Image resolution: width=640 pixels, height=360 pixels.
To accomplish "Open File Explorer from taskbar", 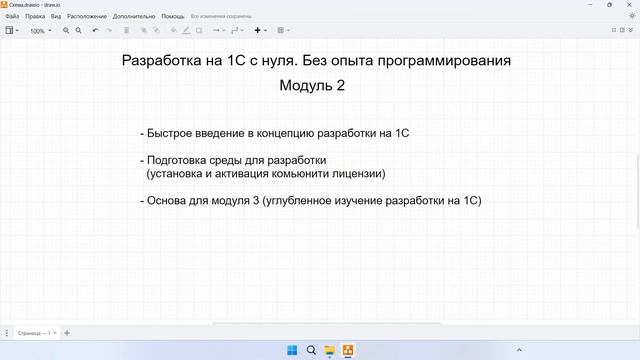I will click(329, 350).
